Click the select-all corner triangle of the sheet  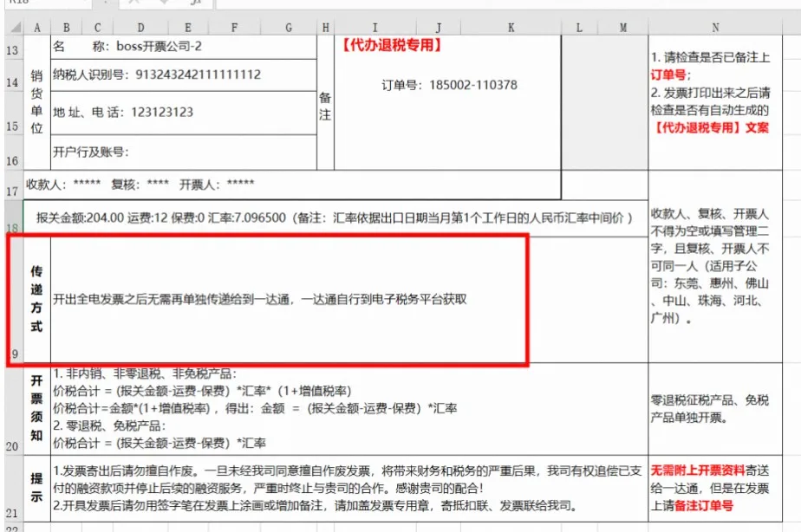click(14, 27)
